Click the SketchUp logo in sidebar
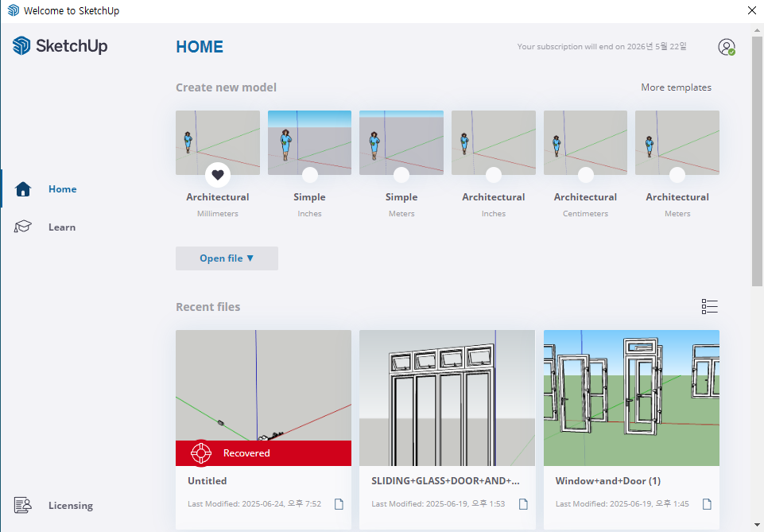The height and width of the screenshot is (532, 764). [60, 46]
